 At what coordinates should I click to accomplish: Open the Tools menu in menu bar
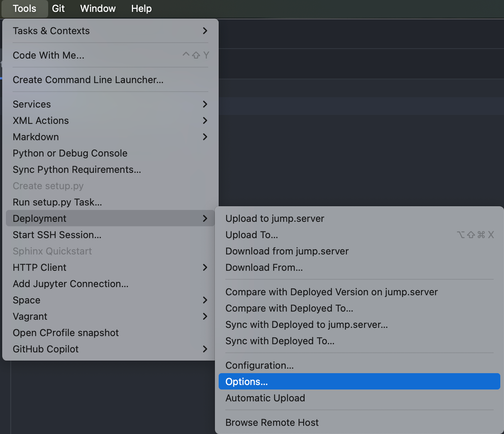tap(24, 9)
